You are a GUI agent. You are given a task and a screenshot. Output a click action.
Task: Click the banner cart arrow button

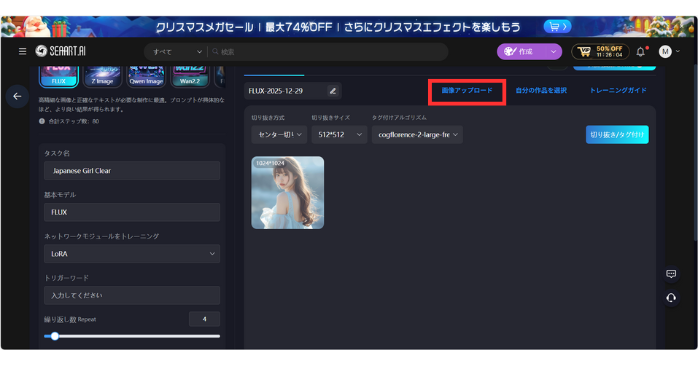557,27
